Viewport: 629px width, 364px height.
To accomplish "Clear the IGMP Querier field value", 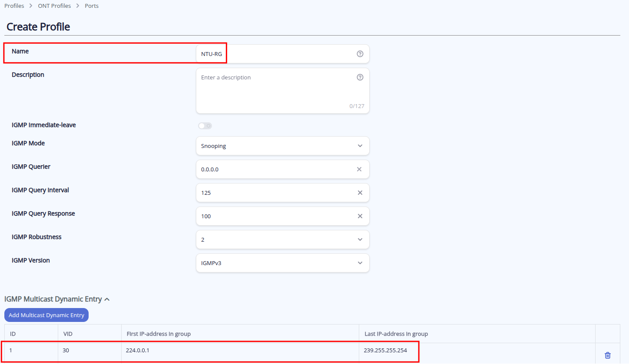I will point(359,169).
